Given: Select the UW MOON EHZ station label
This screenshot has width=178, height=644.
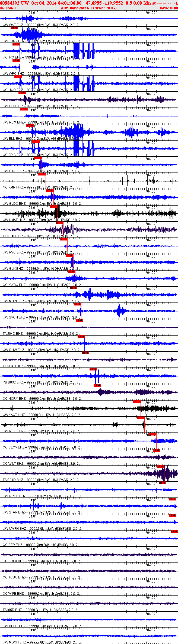Looking at the screenshot, I should coord(42,642).
